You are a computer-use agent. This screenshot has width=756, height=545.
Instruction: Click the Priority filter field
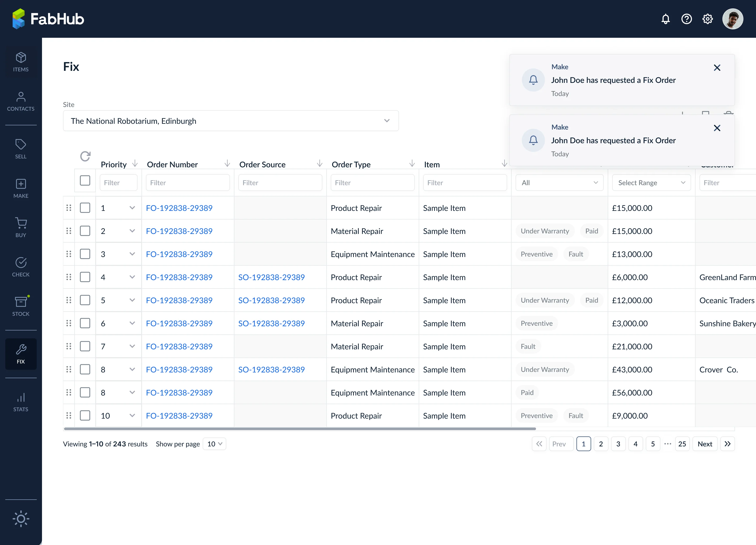[x=119, y=183]
